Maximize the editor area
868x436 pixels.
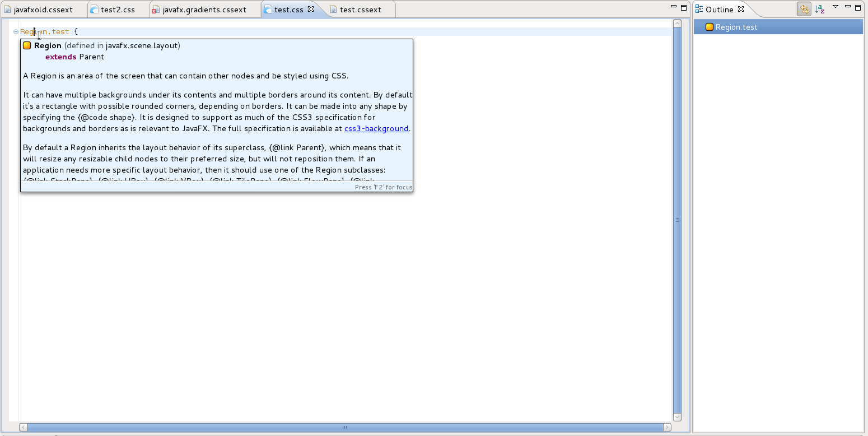pyautogui.click(x=684, y=8)
